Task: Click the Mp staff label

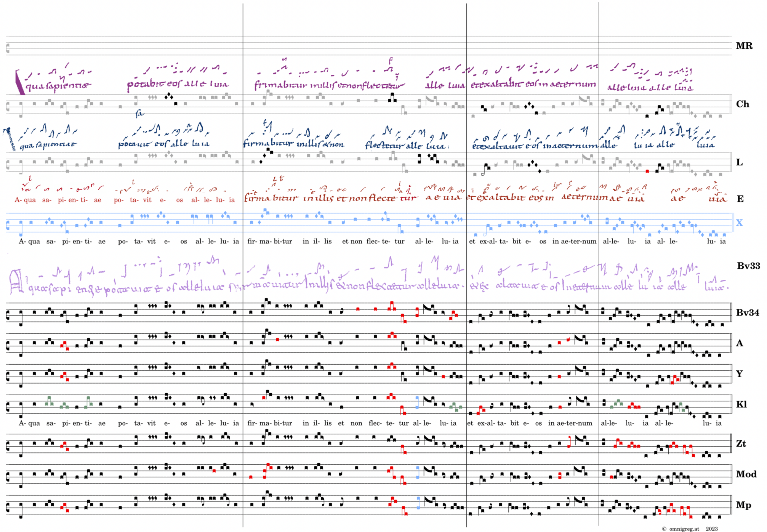Action: (x=743, y=505)
